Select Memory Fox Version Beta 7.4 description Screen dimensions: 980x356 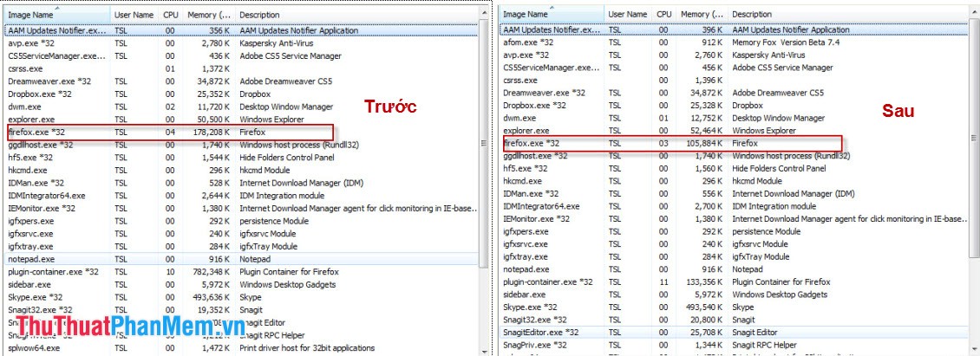[x=786, y=42]
